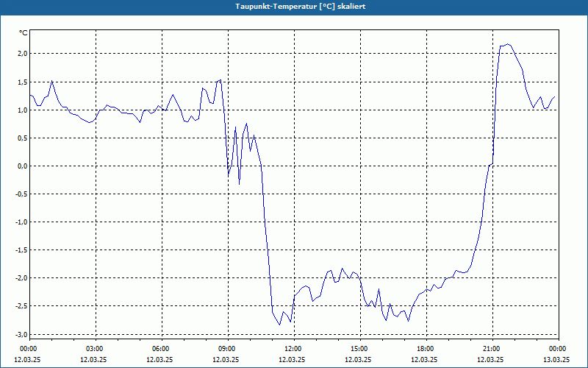Viewport: 588px width, 368px height.
Task: Click the chart title 'Taupunkt-Temperatur [°C] skaliert'
Action: point(301,7)
